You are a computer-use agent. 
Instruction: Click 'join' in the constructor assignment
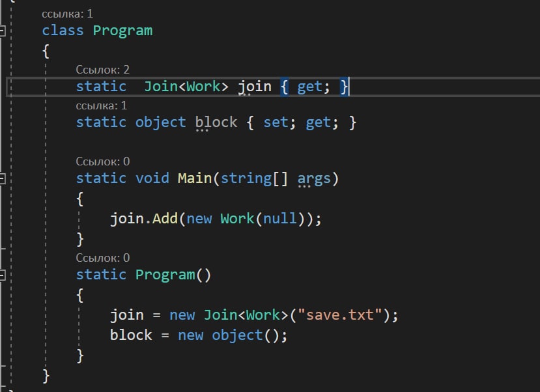click(x=127, y=315)
